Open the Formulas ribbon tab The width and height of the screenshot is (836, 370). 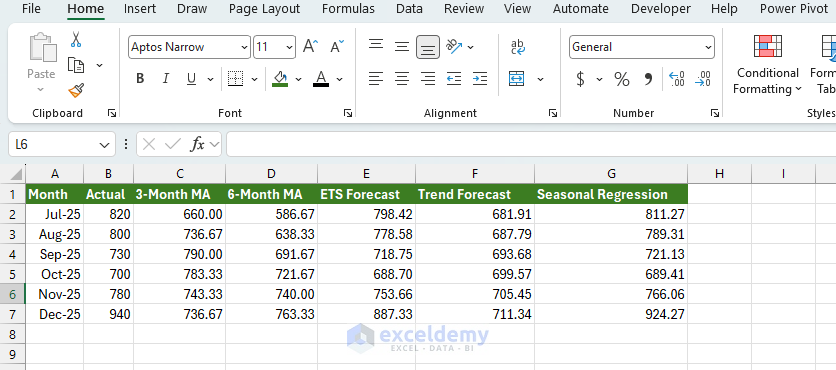(348, 9)
